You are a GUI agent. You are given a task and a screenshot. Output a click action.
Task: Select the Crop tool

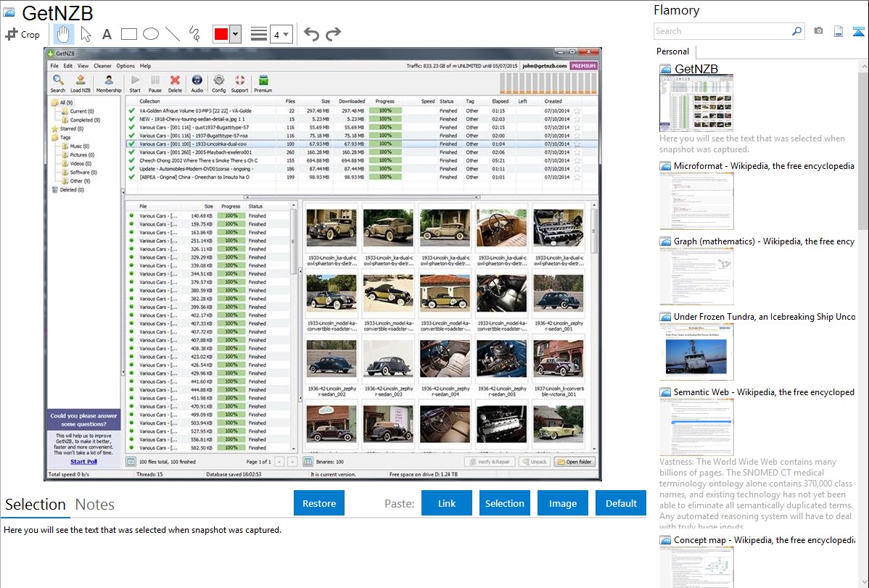point(22,34)
